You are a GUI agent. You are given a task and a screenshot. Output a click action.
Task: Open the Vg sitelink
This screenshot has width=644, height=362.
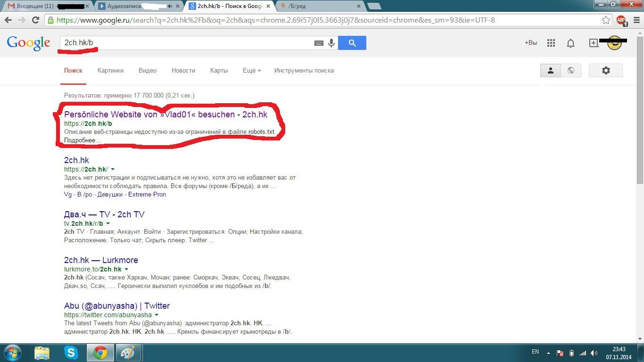pyautogui.click(x=68, y=194)
